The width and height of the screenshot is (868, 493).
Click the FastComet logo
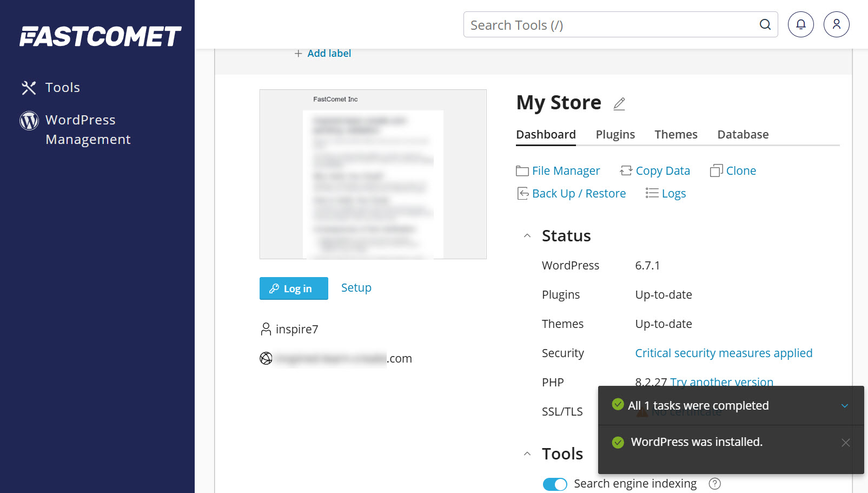click(100, 36)
